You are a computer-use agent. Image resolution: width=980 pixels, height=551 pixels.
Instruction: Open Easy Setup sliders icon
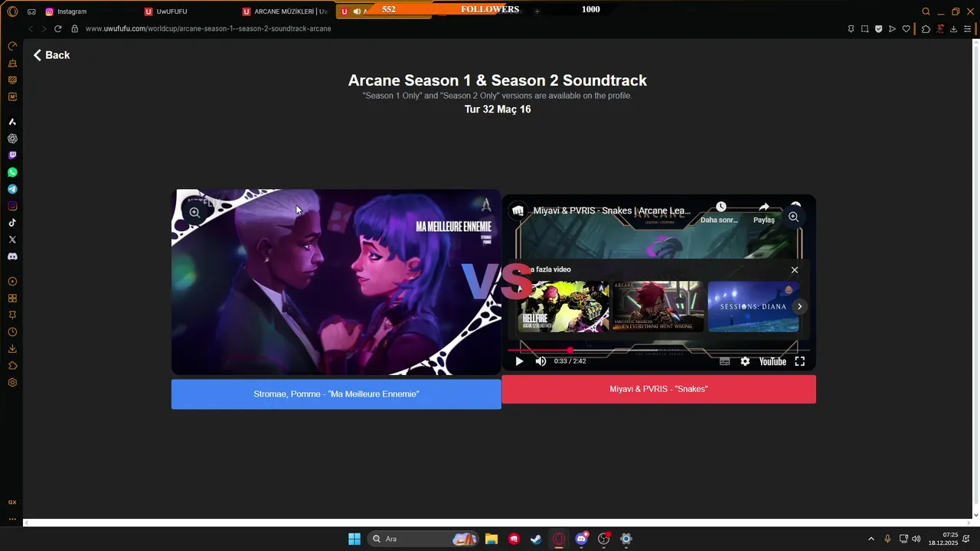click(967, 29)
